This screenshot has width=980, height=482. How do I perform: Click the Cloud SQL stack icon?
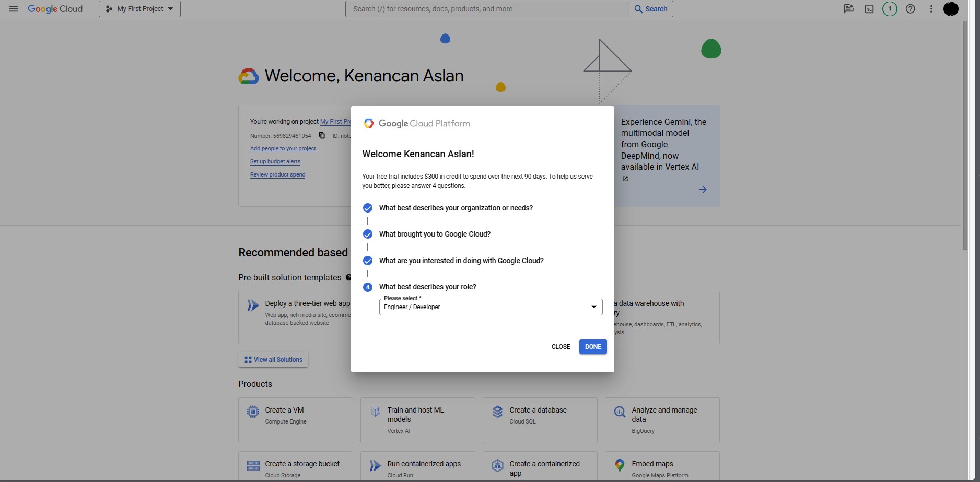(497, 412)
